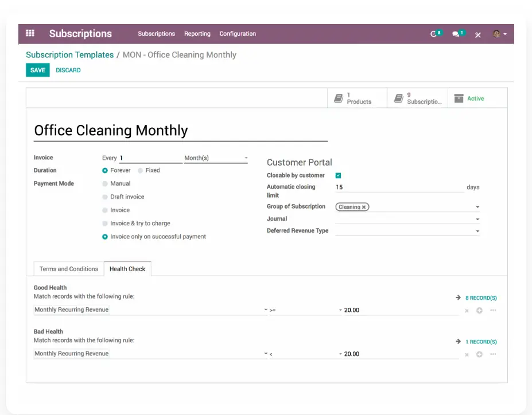
Task: Delete the Bad Health rule row
Action: click(x=467, y=355)
